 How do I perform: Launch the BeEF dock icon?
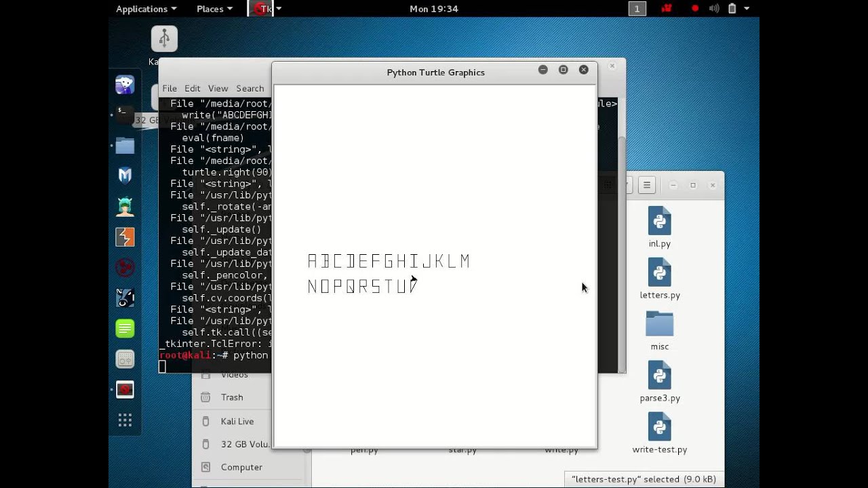click(125, 298)
